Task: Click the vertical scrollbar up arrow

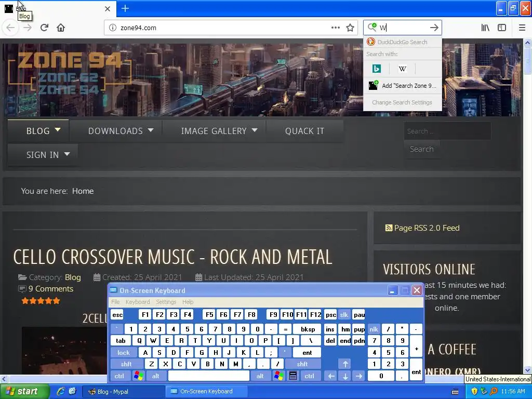Action: (x=527, y=43)
